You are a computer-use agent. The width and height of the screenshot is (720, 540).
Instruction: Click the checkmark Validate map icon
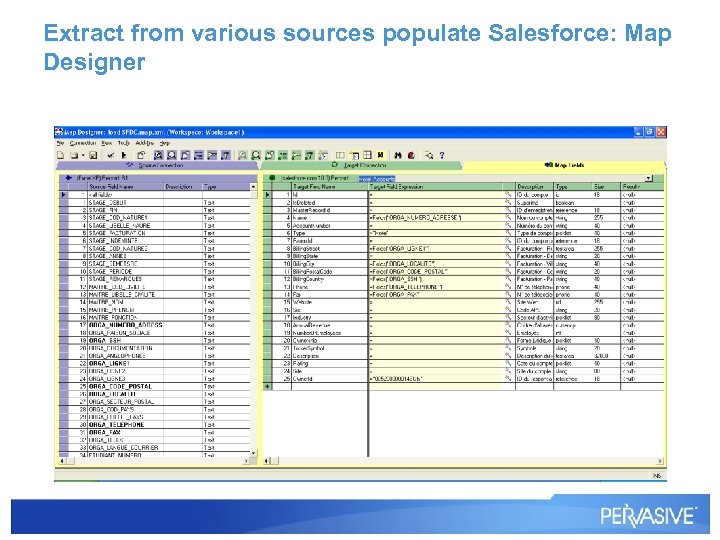(x=111, y=155)
